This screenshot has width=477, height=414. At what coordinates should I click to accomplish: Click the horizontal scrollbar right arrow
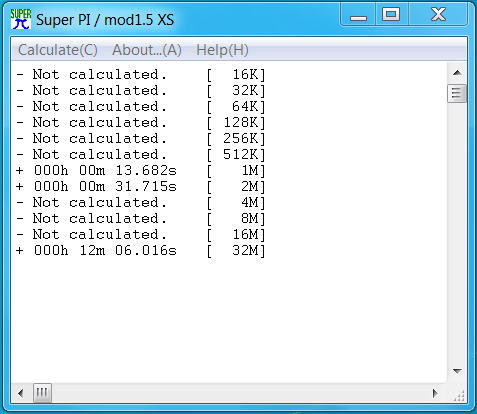[435, 393]
